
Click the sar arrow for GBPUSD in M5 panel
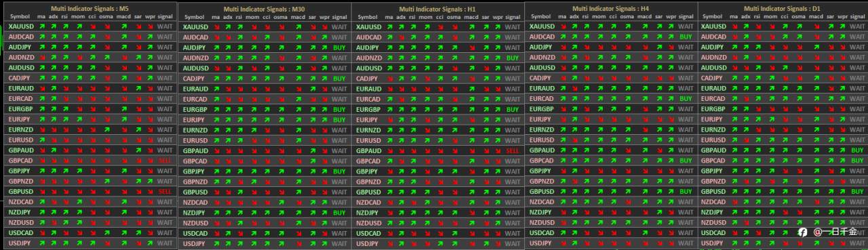click(138, 192)
